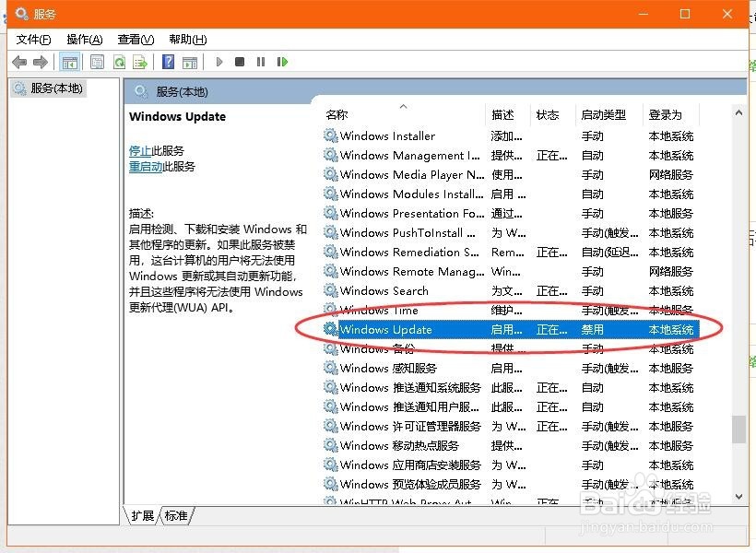The width and height of the screenshot is (756, 553).
Task: Click the gear icon of Windows 移动热点服务
Action: (x=330, y=445)
